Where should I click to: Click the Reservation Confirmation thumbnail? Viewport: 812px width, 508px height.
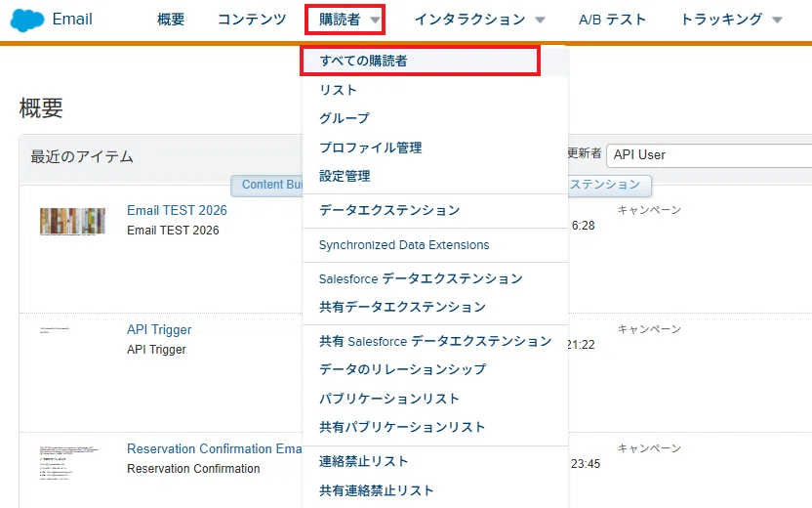coord(69,463)
